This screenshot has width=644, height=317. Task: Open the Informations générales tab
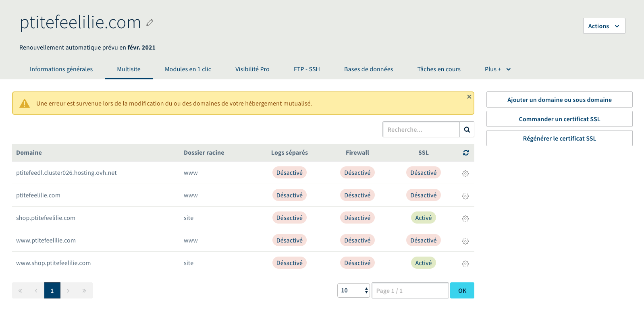point(61,69)
